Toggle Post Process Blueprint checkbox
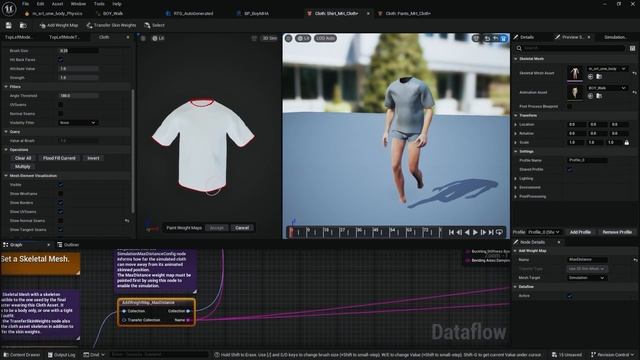This screenshot has height=360, width=640. (569, 106)
